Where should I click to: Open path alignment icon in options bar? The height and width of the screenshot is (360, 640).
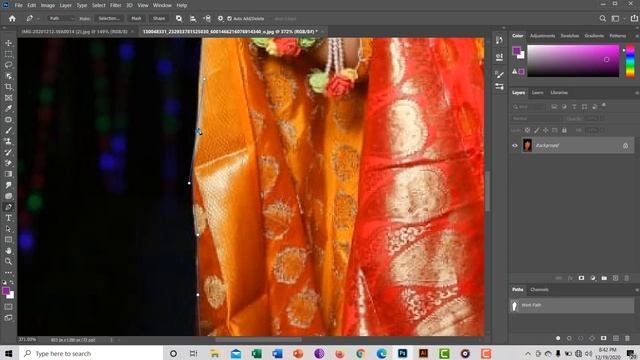pyautogui.click(x=193, y=18)
